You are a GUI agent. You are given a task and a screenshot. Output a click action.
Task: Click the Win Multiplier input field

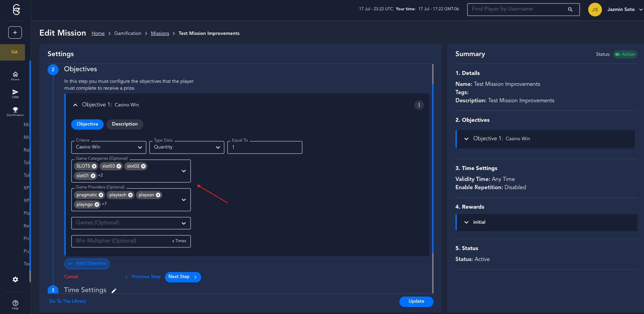click(x=121, y=241)
